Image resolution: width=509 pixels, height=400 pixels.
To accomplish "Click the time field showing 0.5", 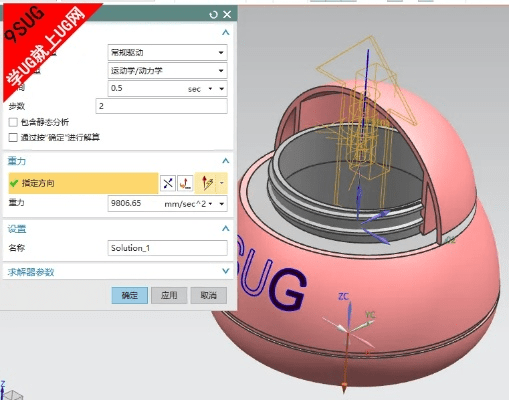I will [147, 89].
